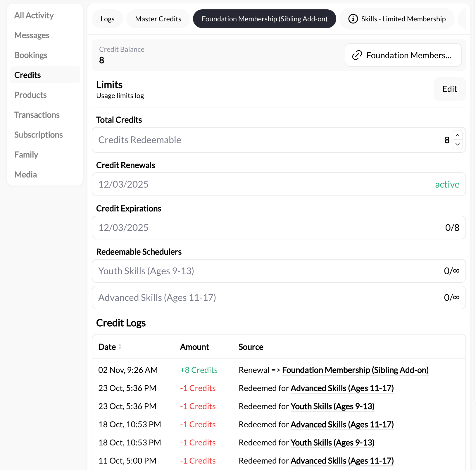The width and height of the screenshot is (476, 470).
Task: Click Advanced Skills (Ages 11-17) scheduler row
Action: coord(279,297)
